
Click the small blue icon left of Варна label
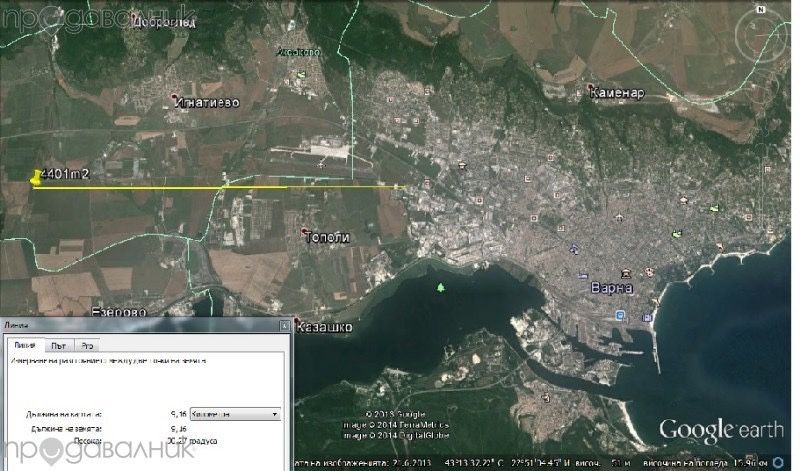pos(583,276)
